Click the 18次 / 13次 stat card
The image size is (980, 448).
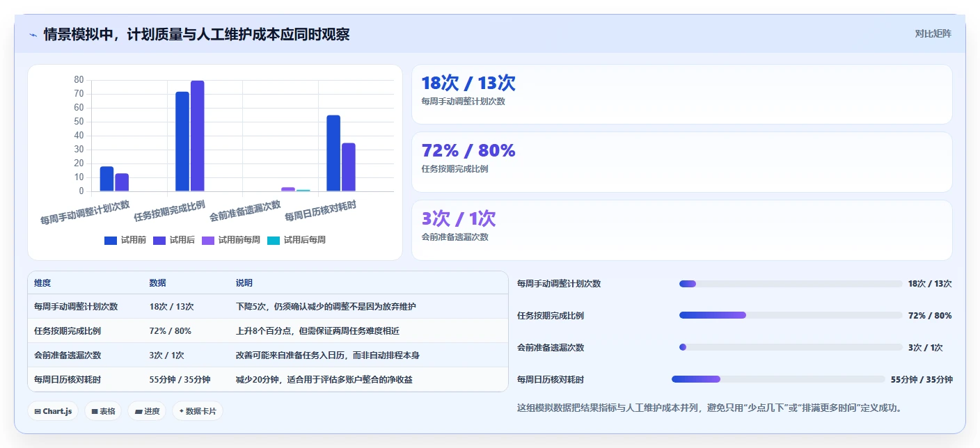click(x=682, y=94)
